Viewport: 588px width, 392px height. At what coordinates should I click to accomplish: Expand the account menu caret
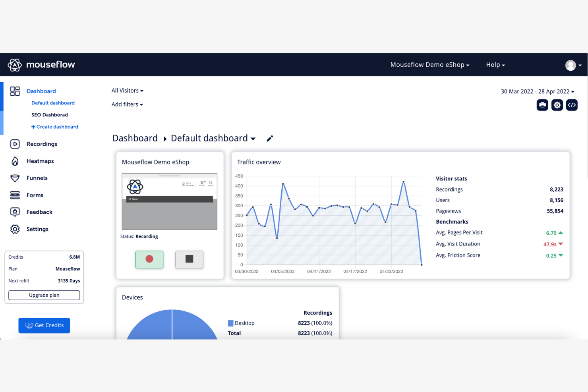[580, 66]
